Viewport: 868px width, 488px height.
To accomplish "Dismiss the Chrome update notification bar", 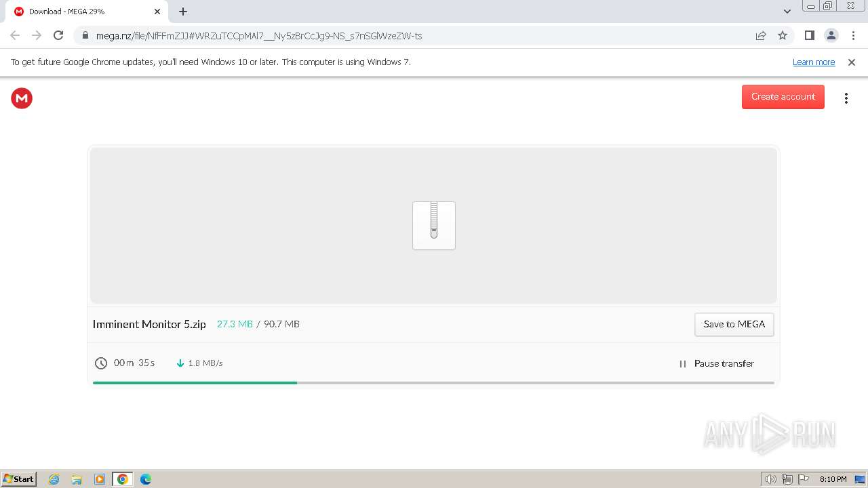I will 852,62.
